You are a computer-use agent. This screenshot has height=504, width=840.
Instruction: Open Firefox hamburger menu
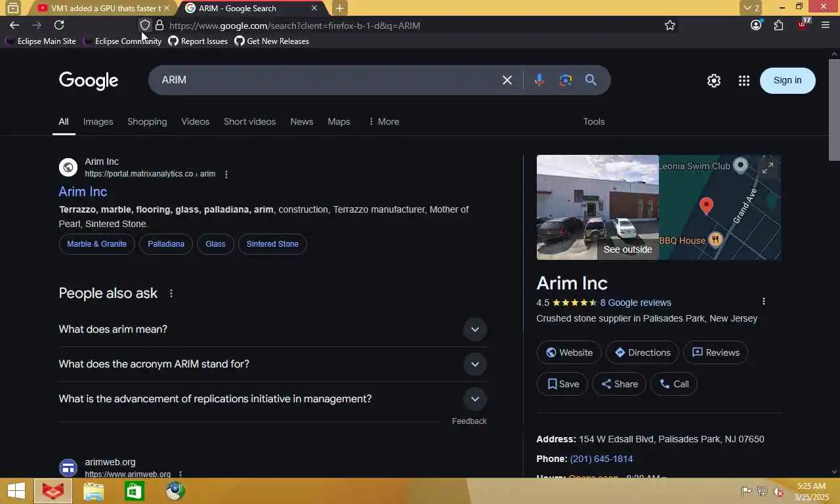826,25
